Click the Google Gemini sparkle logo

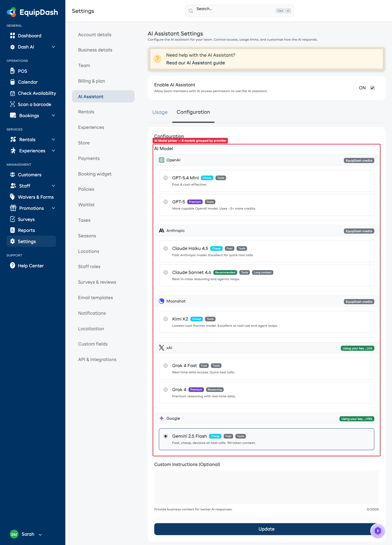161,418
